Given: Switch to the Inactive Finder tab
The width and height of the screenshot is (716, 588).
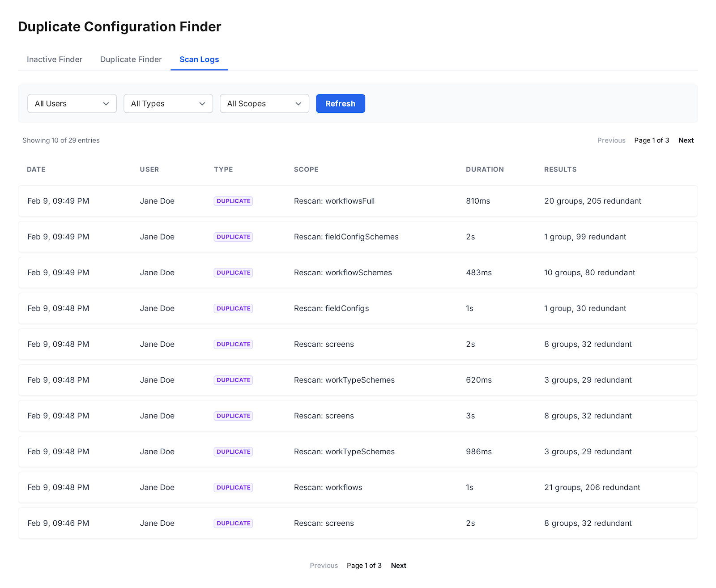Looking at the screenshot, I should coord(55,60).
